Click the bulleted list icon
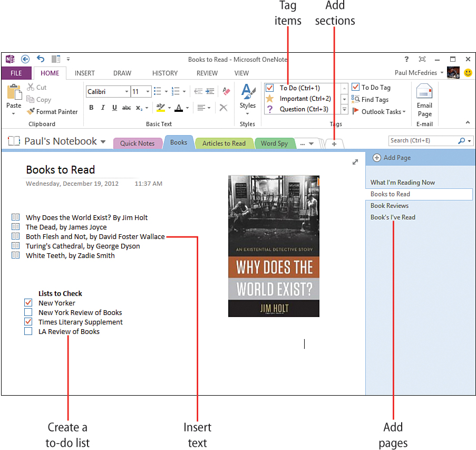Image resolution: width=476 pixels, height=450 pixels. [x=157, y=91]
